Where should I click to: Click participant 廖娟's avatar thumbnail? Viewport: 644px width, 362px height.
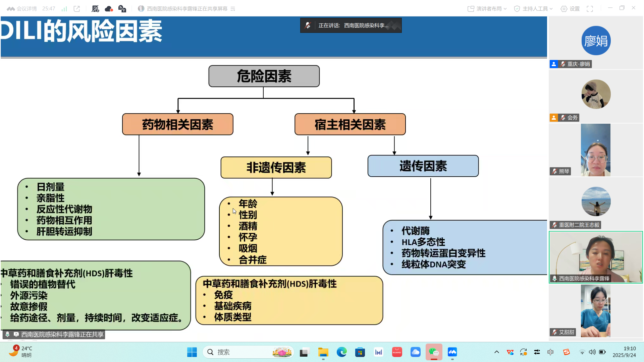[596, 41]
